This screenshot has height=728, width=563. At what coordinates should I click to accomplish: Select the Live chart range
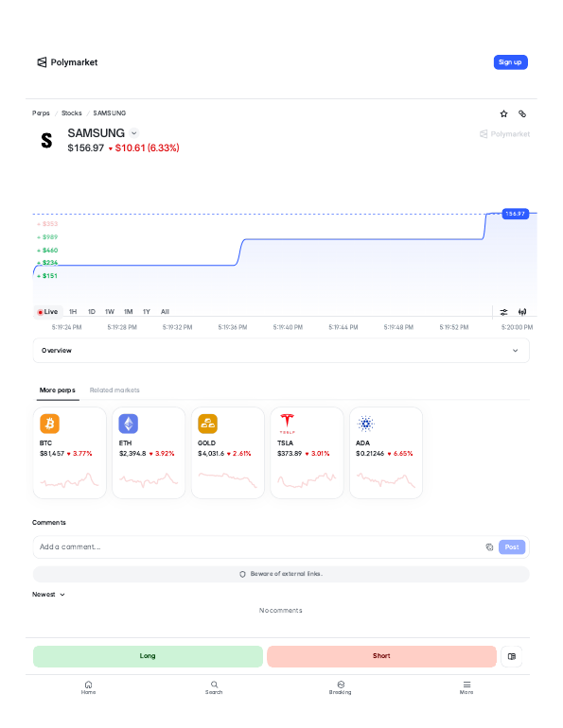click(x=48, y=312)
